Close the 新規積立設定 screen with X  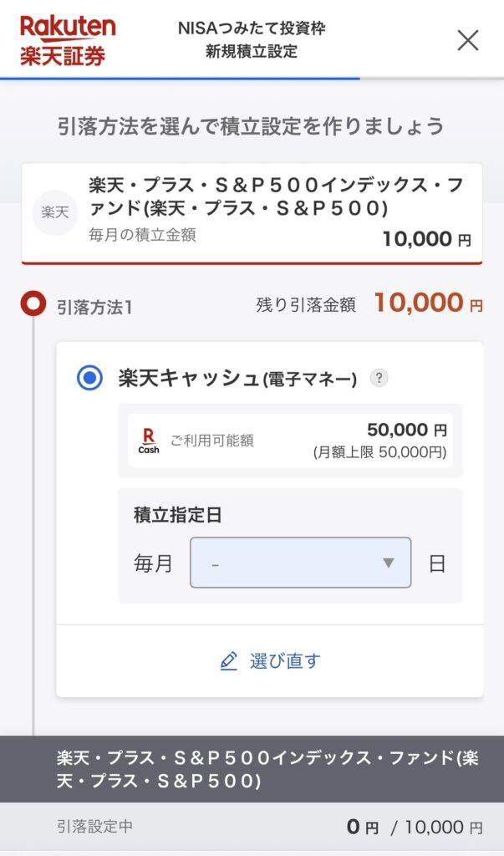(x=468, y=39)
